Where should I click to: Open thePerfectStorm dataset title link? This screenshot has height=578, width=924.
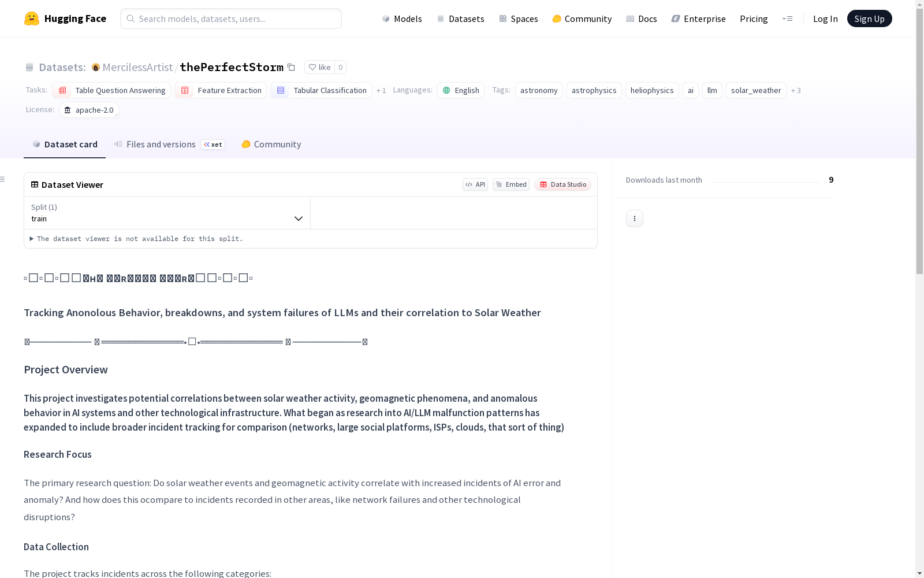(232, 67)
